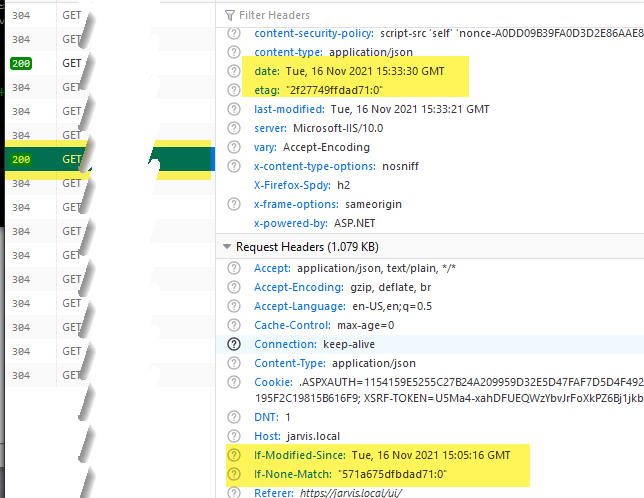Open help icon for Accept-Language header
Viewport: 644px width, 498px height.
(234, 306)
